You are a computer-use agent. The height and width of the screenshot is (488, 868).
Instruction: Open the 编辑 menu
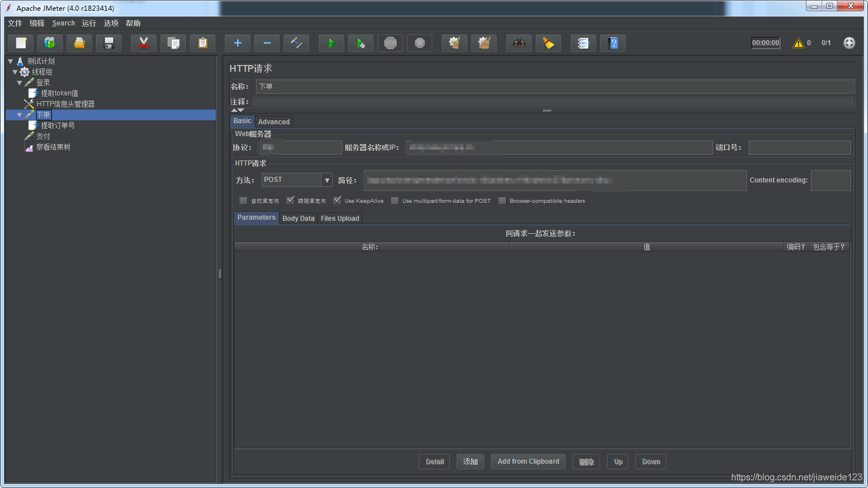(37, 23)
